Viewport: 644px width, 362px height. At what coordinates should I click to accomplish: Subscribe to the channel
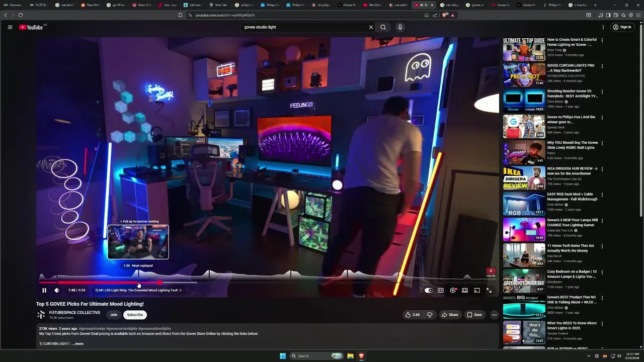(135, 315)
